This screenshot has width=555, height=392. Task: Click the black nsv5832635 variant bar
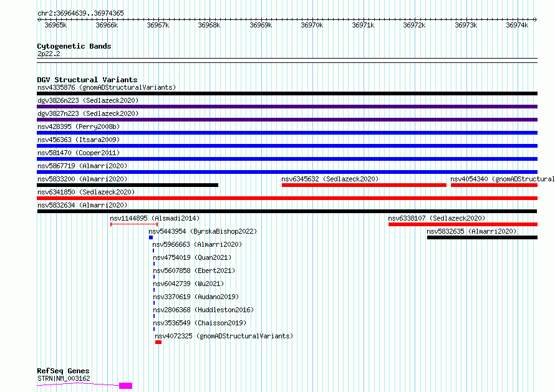(x=483, y=237)
